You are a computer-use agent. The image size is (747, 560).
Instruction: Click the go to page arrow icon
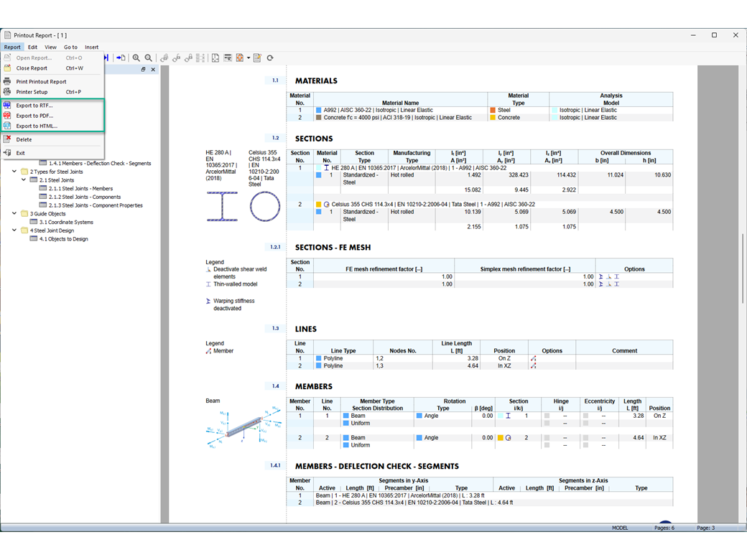(121, 57)
